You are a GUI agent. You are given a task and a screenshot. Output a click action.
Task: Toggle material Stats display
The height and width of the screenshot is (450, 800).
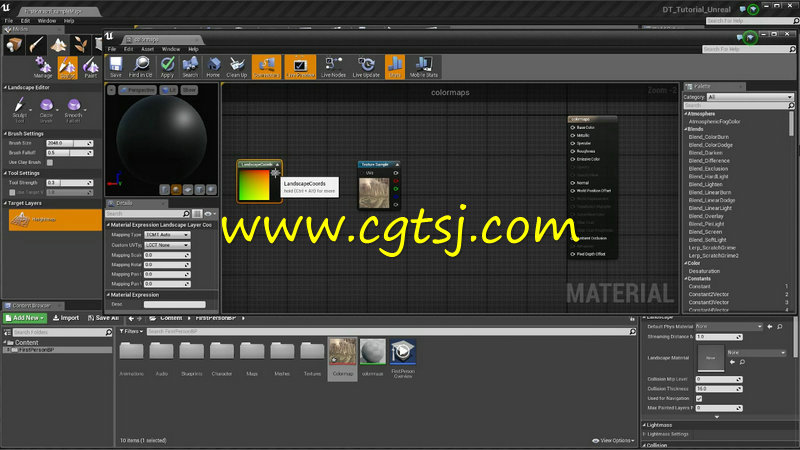coord(395,67)
